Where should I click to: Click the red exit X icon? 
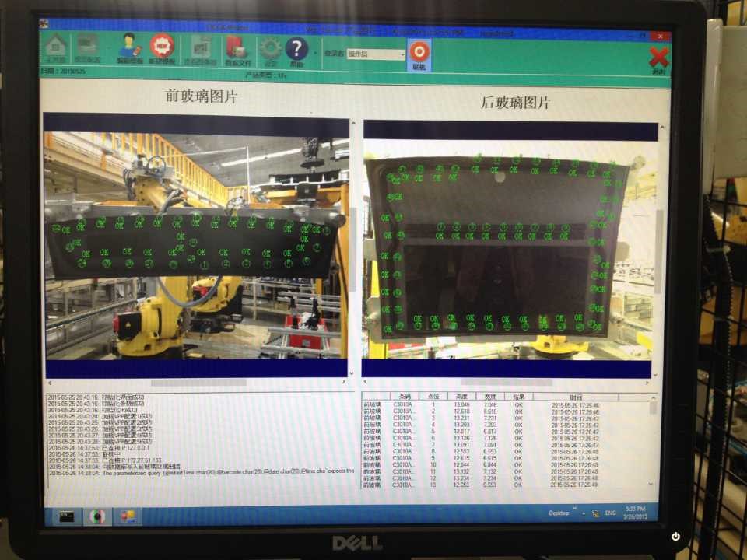(x=658, y=58)
